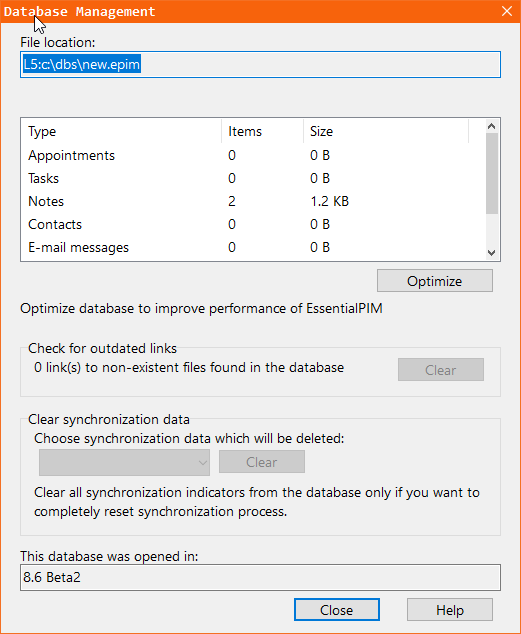The width and height of the screenshot is (521, 634).
Task: Close the dialog with the Close button
Action: pyautogui.click(x=337, y=610)
